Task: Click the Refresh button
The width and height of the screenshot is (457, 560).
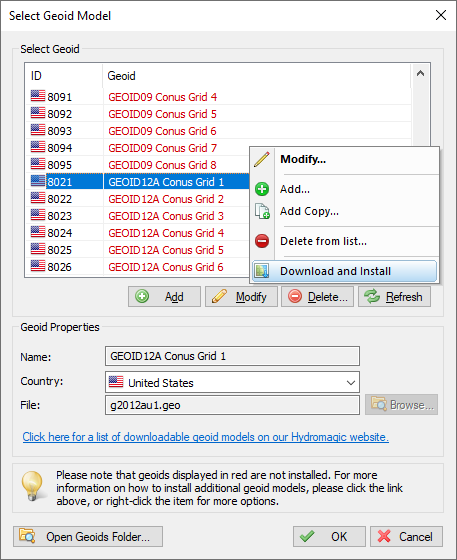Action: point(395,296)
